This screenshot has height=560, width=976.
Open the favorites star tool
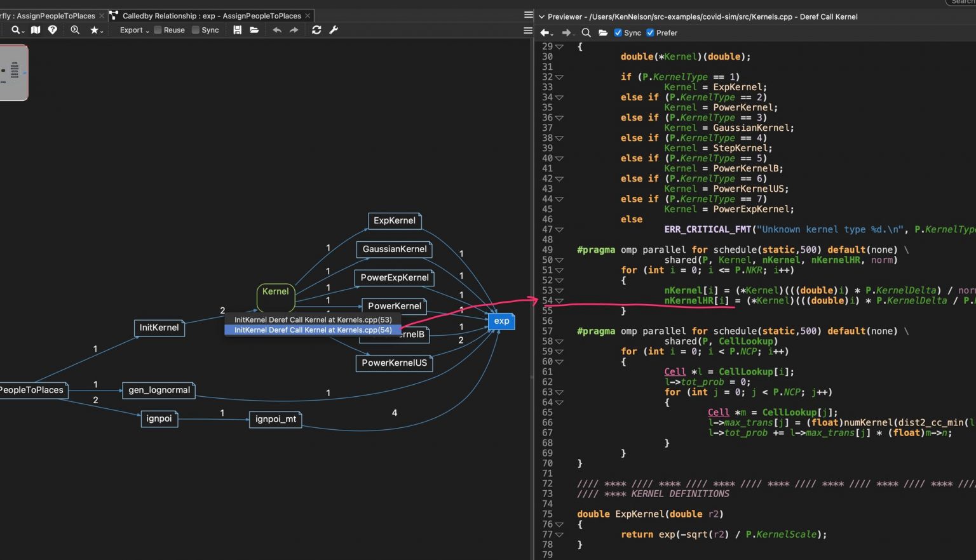click(x=94, y=30)
